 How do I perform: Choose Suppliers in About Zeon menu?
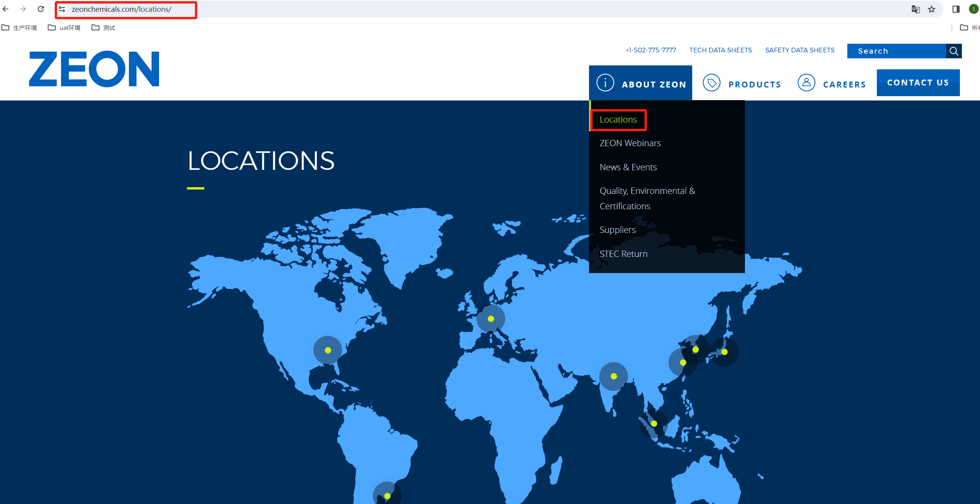coord(617,230)
